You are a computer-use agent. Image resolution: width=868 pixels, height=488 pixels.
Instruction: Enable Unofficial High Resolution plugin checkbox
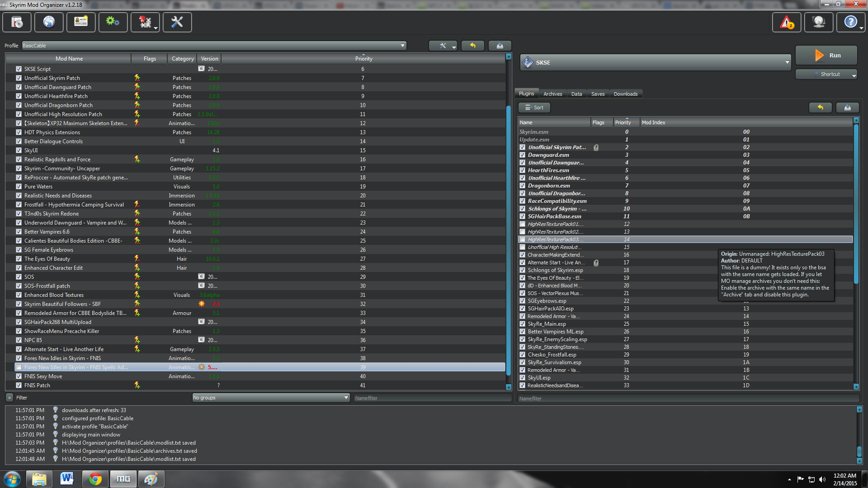point(522,247)
